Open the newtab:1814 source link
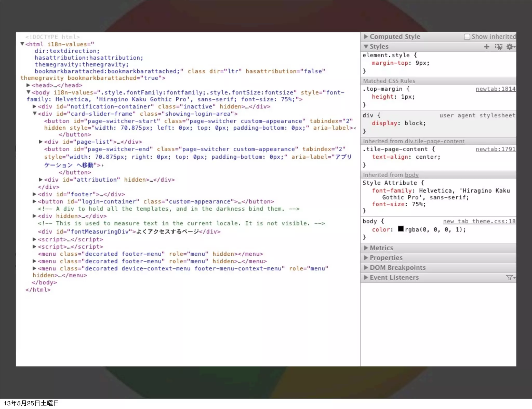532x409 pixels. click(x=495, y=89)
